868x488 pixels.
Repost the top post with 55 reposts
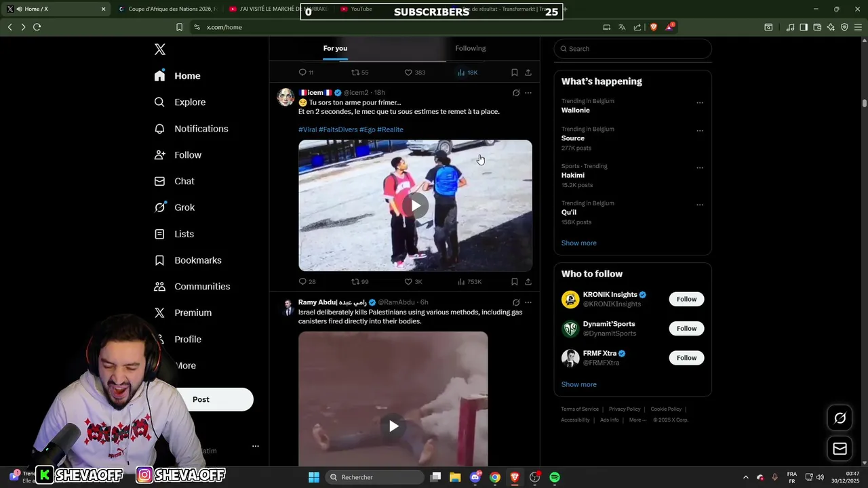coord(359,73)
